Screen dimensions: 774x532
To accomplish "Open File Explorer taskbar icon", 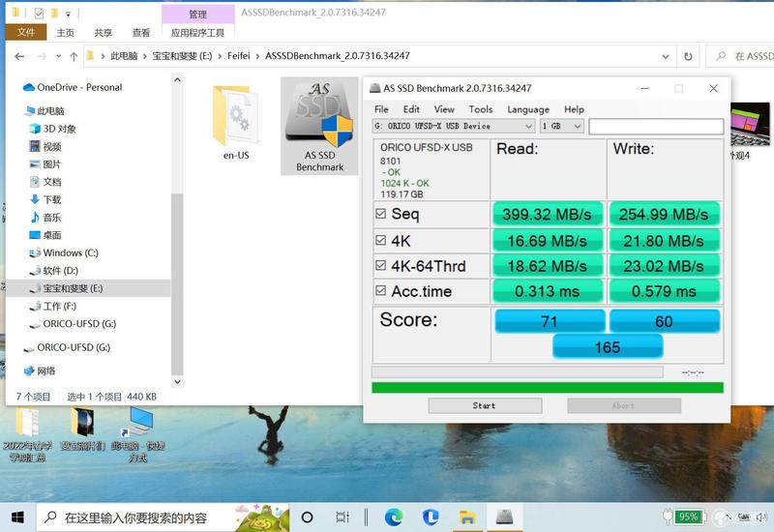I will 467,517.
